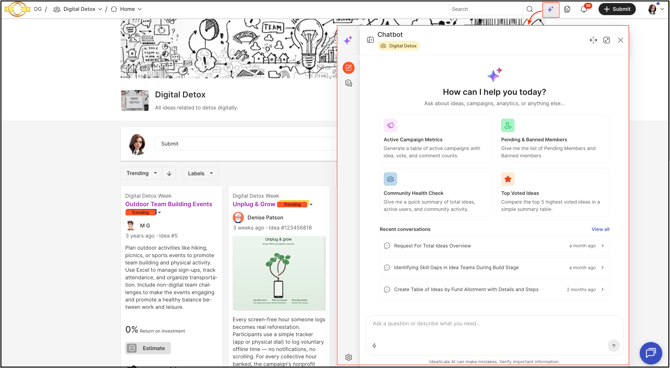This screenshot has height=368, width=670.
Task: Open Outdoor Team Building Events idea title
Action: [169, 204]
